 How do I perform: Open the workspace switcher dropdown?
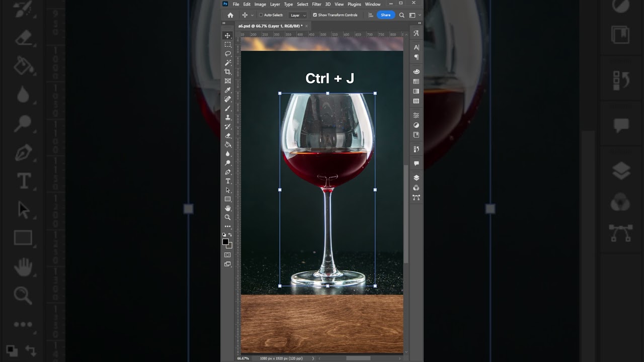pyautogui.click(x=415, y=15)
